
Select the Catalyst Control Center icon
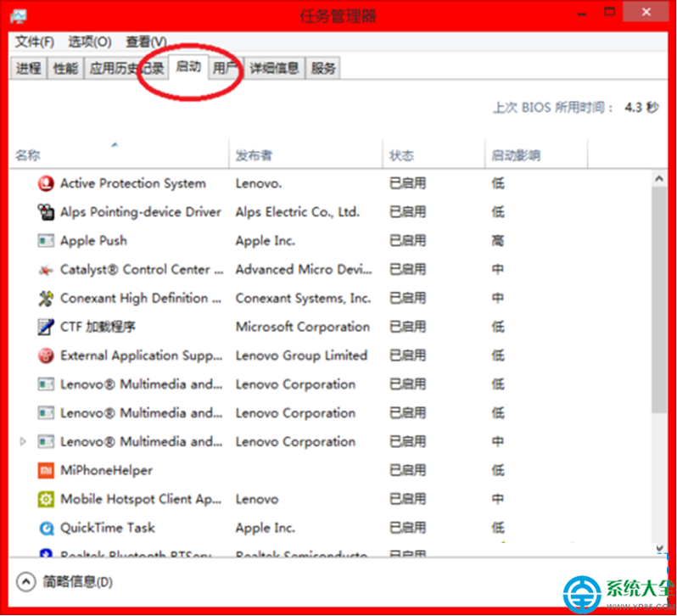(x=46, y=270)
